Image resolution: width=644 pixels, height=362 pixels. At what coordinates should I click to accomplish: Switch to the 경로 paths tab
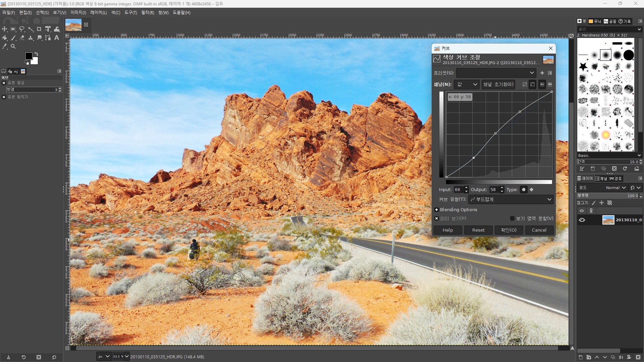(x=616, y=179)
